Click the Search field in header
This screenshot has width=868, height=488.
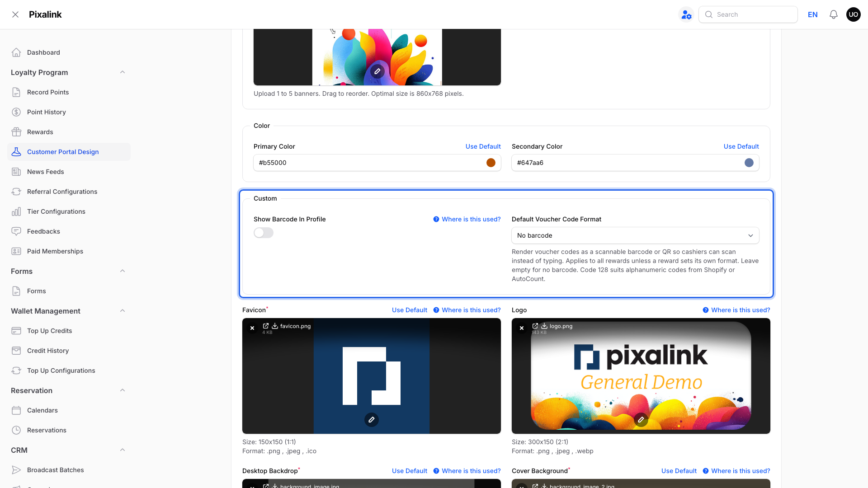[748, 14]
